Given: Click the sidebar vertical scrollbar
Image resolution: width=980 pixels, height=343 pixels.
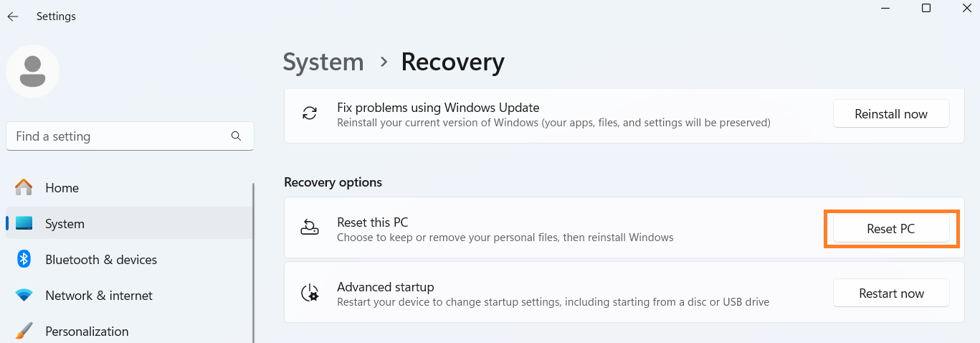Looking at the screenshot, I should [x=254, y=258].
